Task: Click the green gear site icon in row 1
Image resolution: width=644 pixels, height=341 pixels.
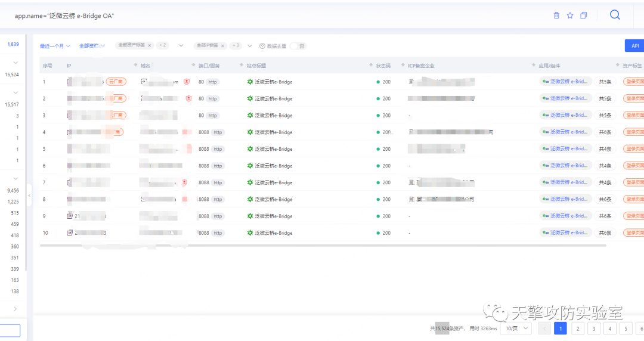Action: click(250, 82)
